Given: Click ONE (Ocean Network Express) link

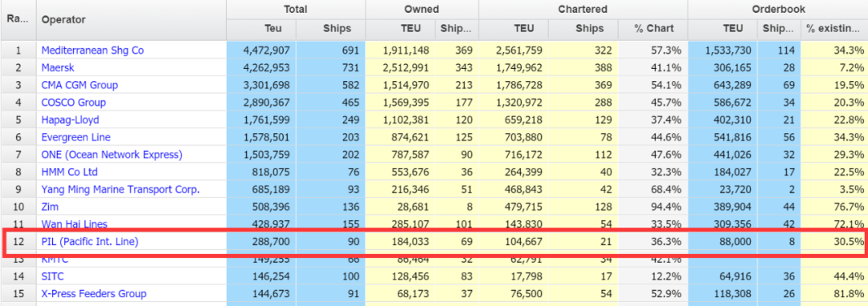Looking at the screenshot, I should tap(112, 154).
